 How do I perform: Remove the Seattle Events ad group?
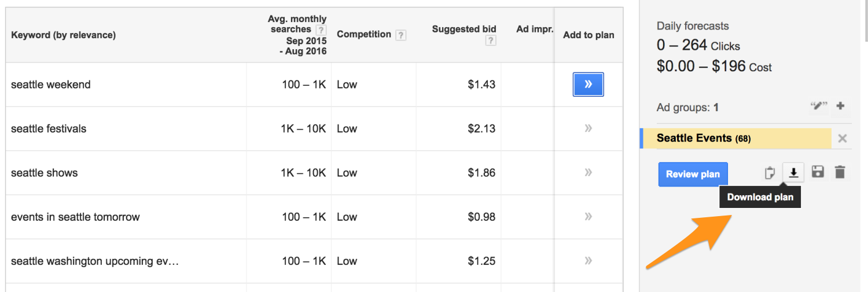(x=843, y=138)
